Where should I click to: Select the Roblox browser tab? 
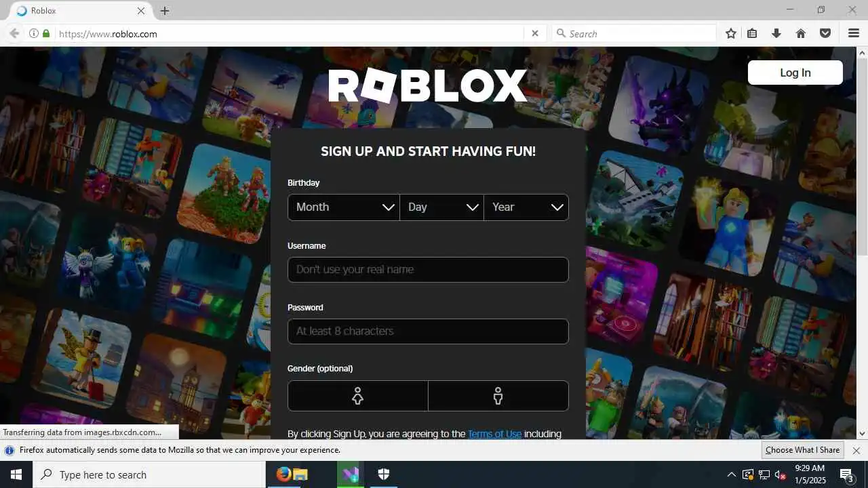(x=81, y=11)
